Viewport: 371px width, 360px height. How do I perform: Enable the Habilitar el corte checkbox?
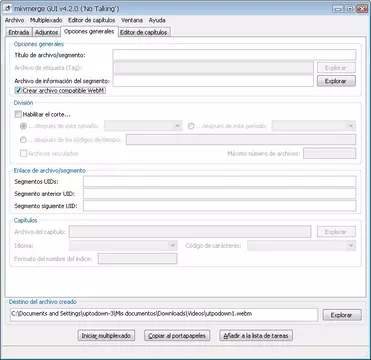click(x=18, y=114)
